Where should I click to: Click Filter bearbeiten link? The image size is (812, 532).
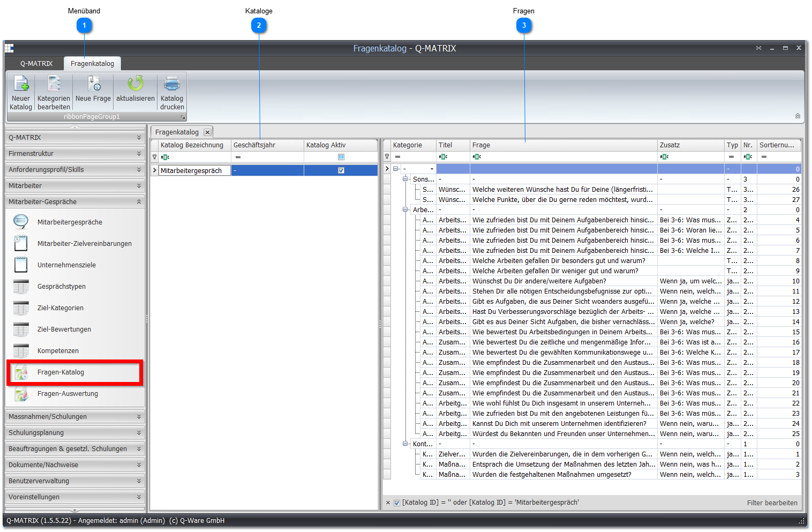point(772,503)
